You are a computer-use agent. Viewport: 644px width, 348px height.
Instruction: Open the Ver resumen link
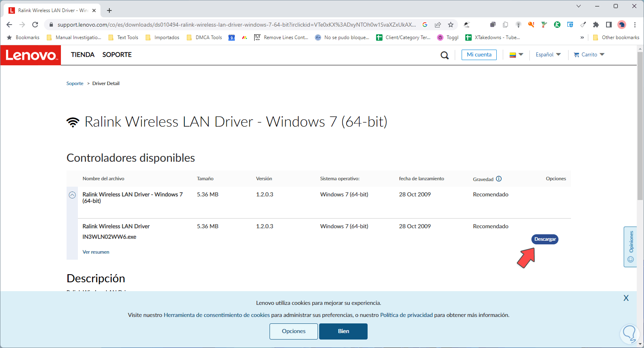96,252
